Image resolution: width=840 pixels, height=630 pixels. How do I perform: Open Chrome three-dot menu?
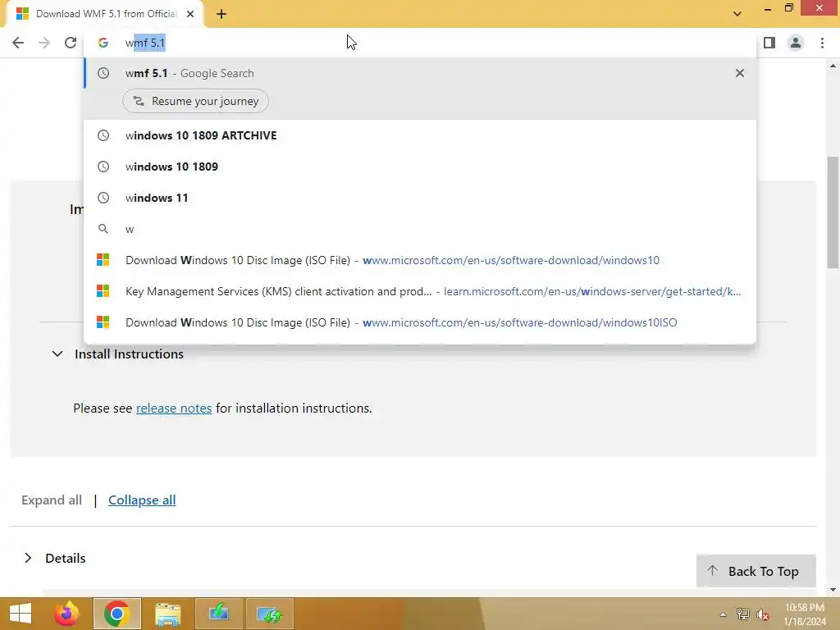click(822, 43)
